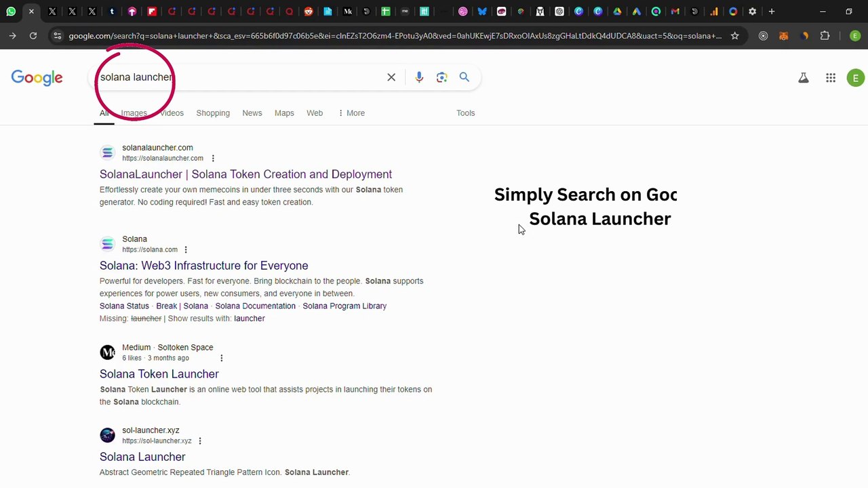Screen dimensions: 868x488
Task: Open a new browser tab
Action: [x=772, y=12]
